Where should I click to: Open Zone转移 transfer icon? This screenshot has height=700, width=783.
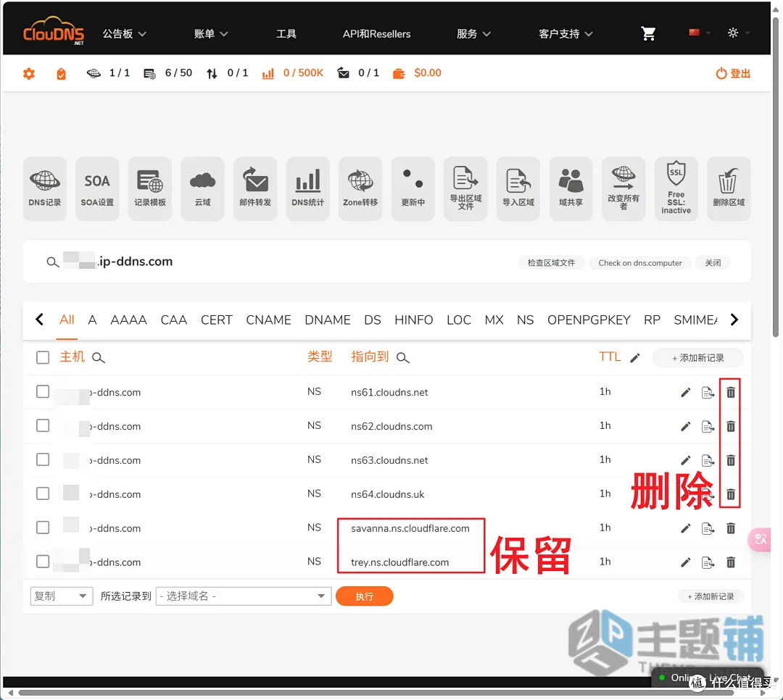pos(360,188)
